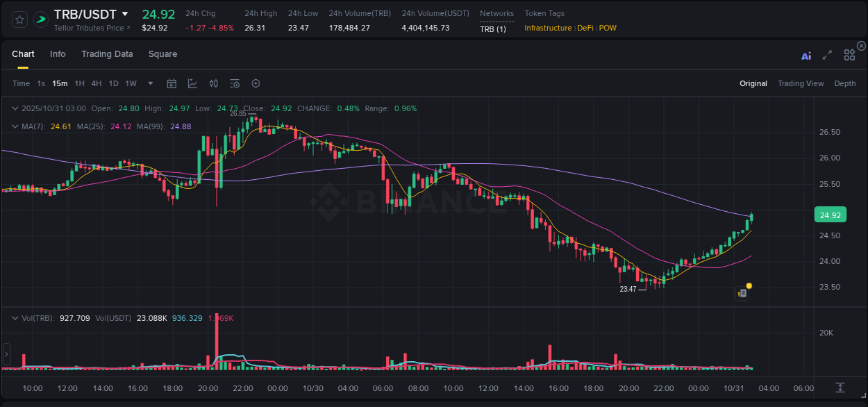The height and width of the screenshot is (407, 868).
Task: Select the line chart style icon
Action: (x=192, y=83)
